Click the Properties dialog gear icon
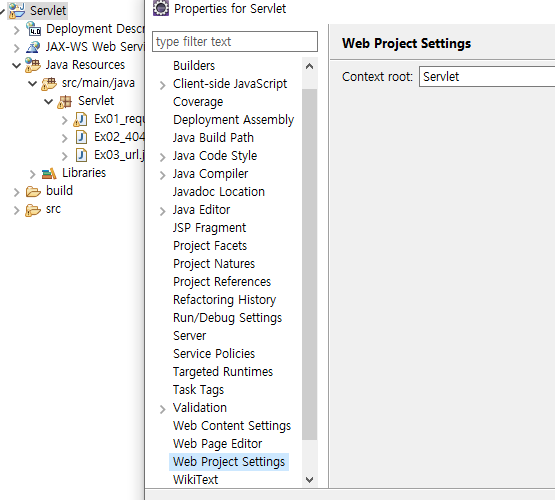 pos(161,8)
